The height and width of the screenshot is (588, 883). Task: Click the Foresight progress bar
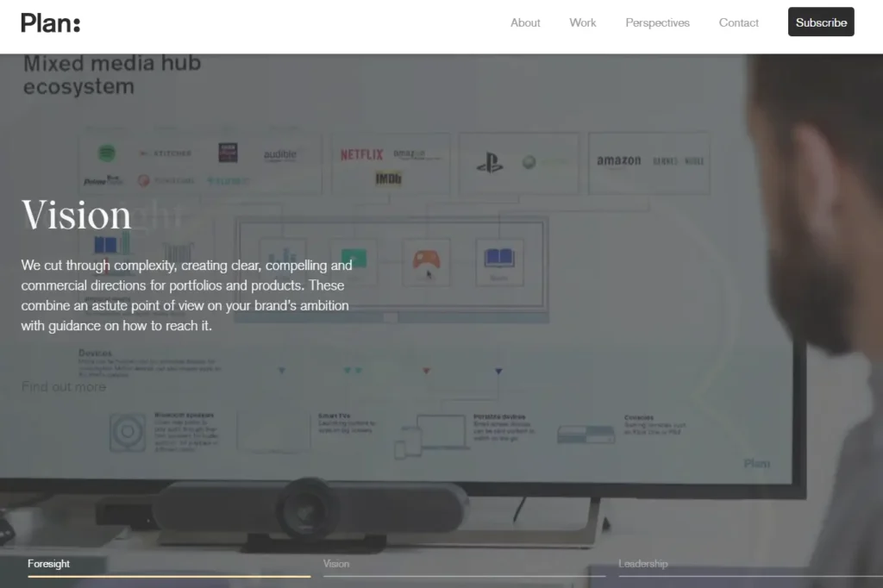click(169, 576)
